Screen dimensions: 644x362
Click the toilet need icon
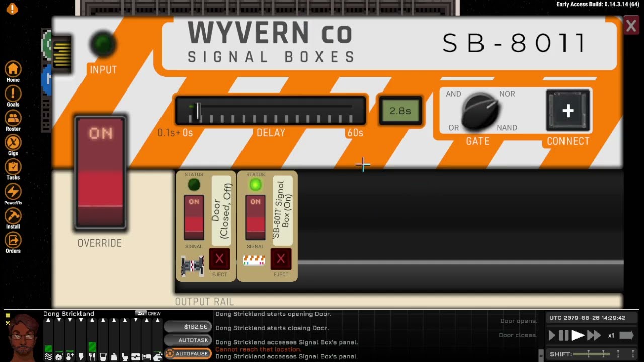[125, 357]
